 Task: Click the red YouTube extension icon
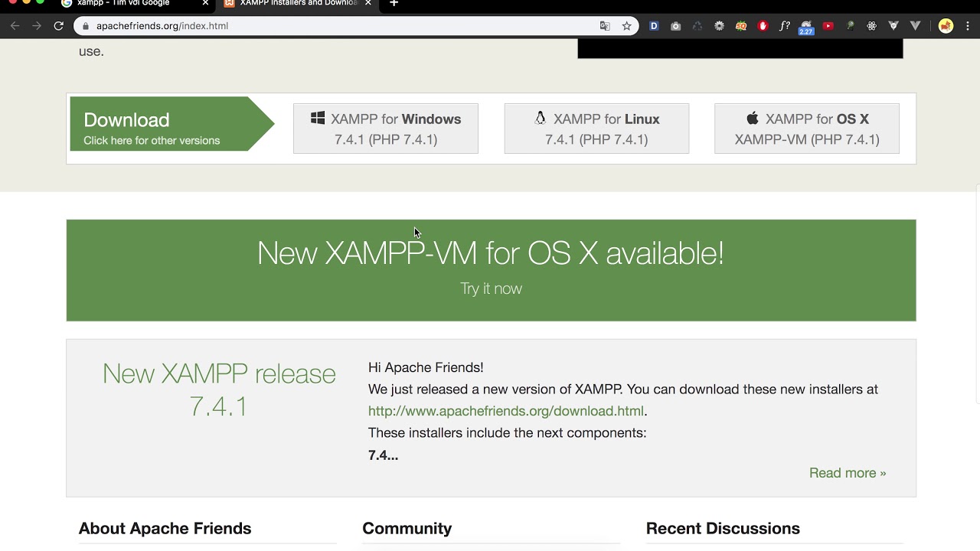(828, 26)
